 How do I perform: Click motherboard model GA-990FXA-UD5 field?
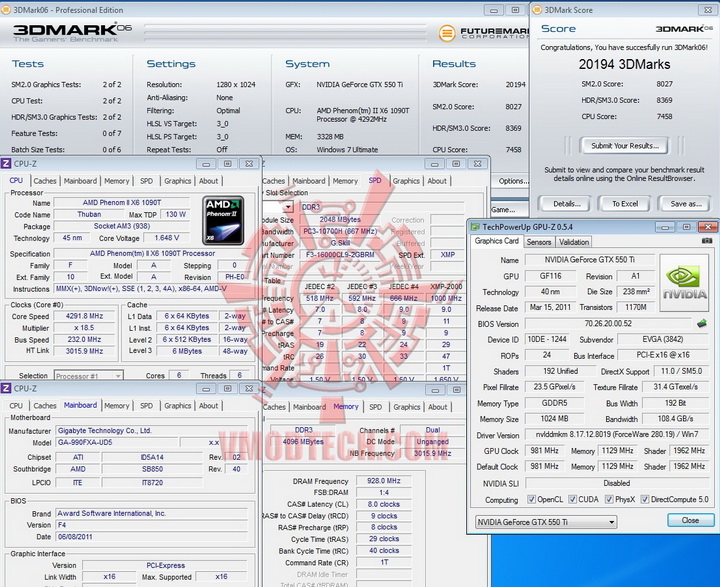117,442
